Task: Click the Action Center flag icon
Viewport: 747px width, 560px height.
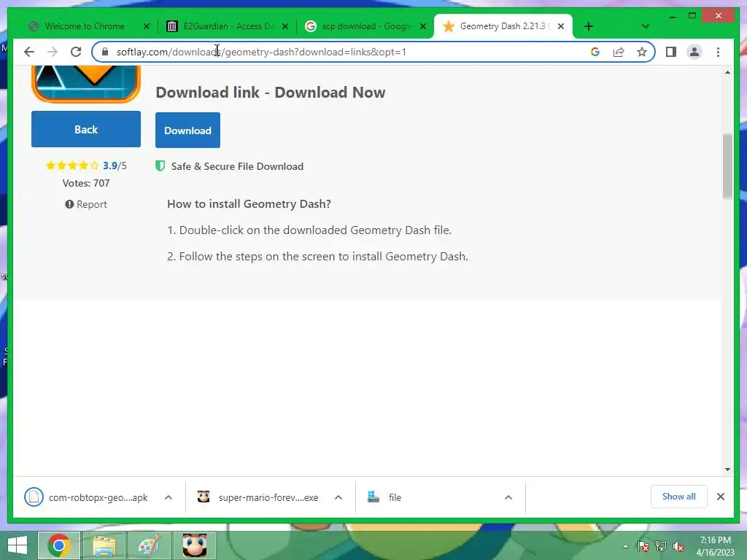Action: [x=643, y=546]
